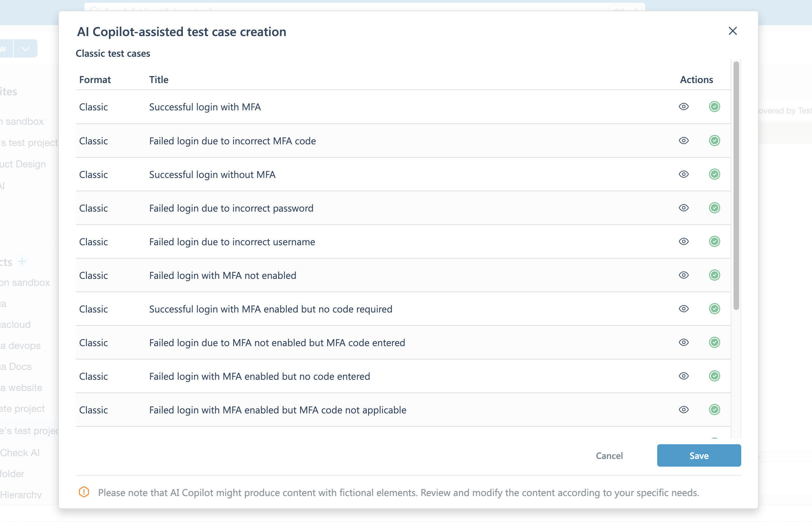
Task: Click the Title column header
Action: [x=159, y=80]
